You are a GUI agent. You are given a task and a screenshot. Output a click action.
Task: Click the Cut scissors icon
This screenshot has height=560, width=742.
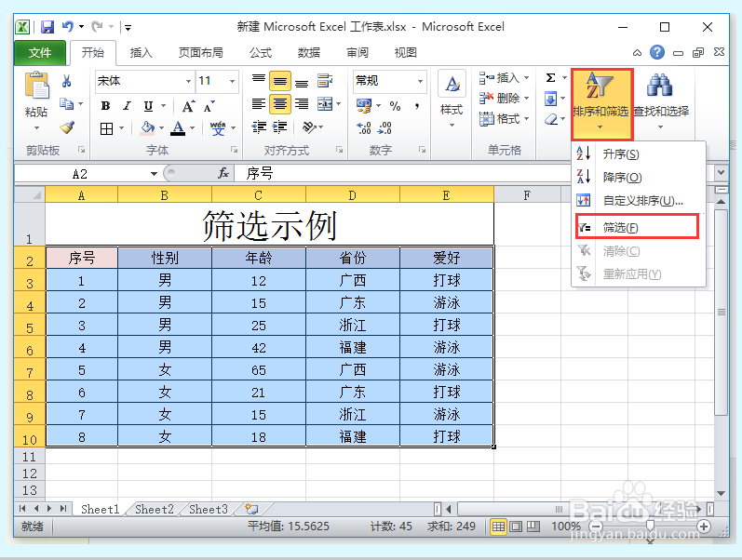coord(67,81)
